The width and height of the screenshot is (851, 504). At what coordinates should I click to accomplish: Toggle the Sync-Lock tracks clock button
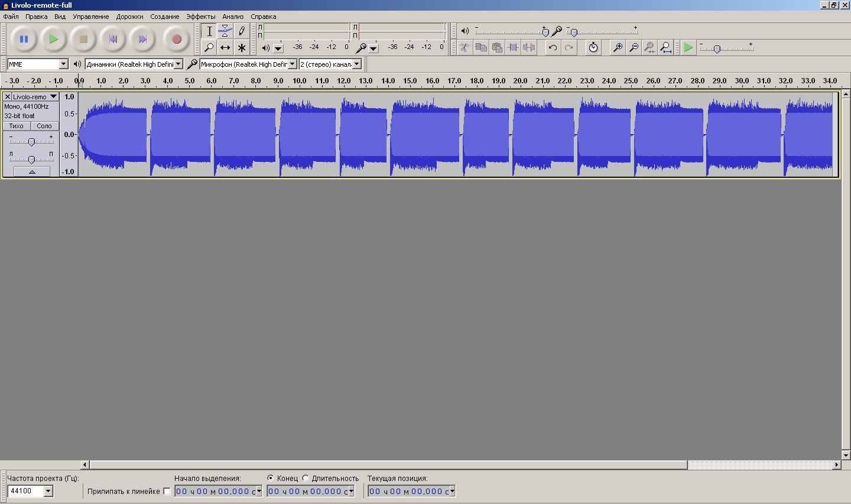coord(593,47)
